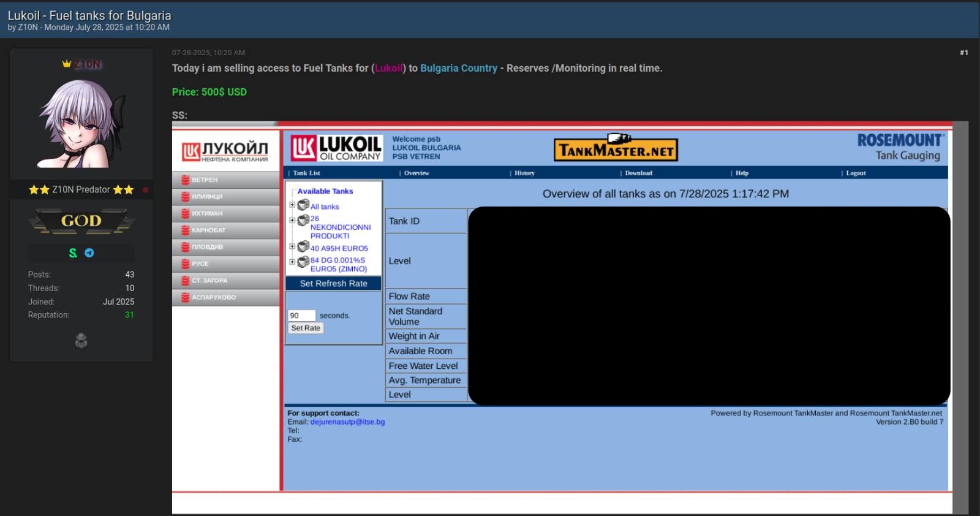
Task: Click the refresh seconds field showing 90
Action: click(301, 316)
